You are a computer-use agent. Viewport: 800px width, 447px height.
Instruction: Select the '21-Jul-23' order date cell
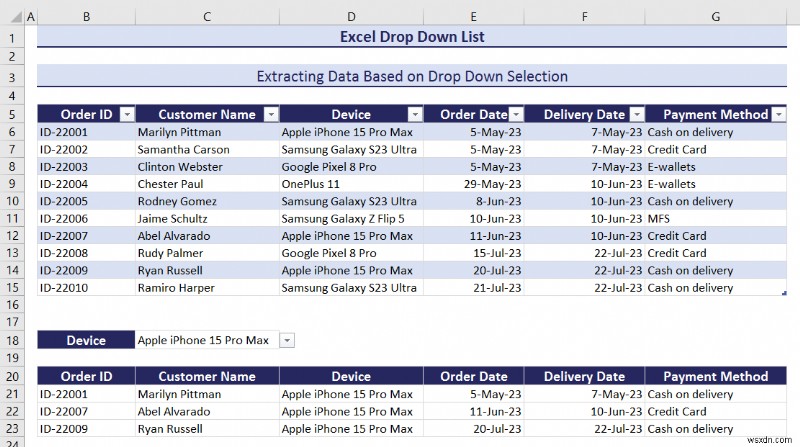click(473, 288)
